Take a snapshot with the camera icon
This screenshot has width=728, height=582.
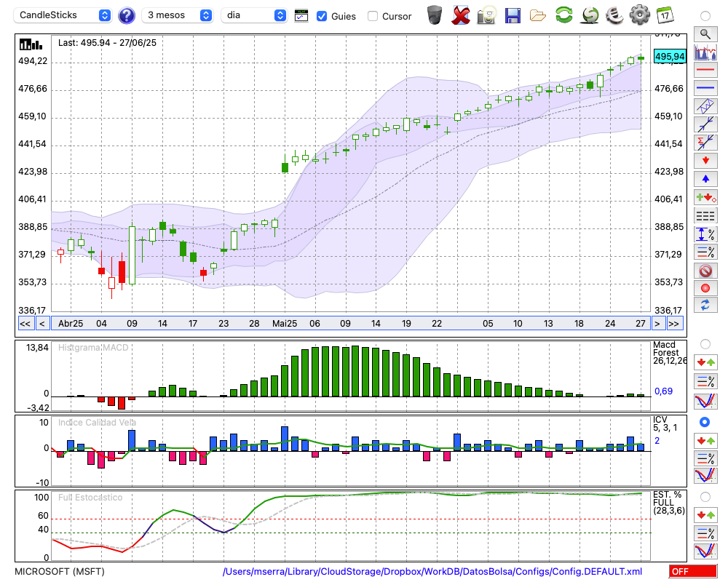[486, 15]
